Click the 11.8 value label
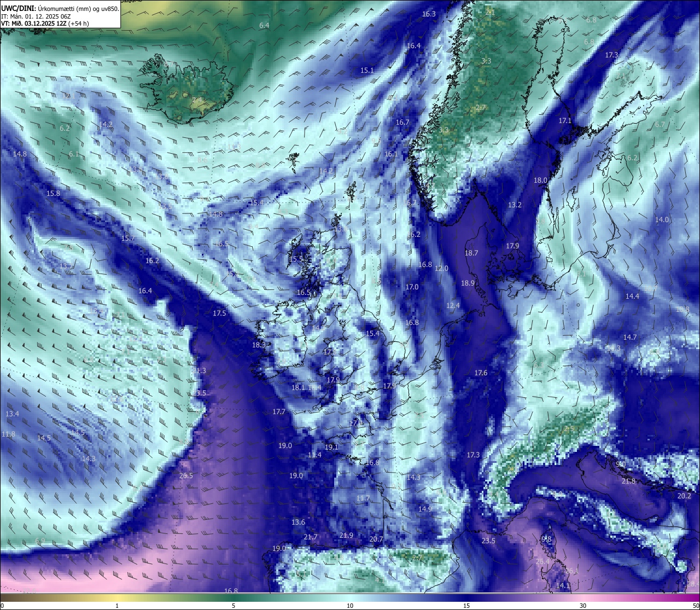Image resolution: width=700 pixels, height=610 pixels. pyautogui.click(x=8, y=434)
